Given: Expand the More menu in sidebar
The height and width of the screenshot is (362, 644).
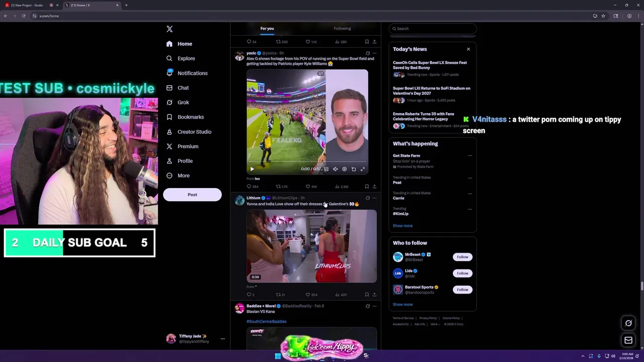Looking at the screenshot, I should point(178,175).
